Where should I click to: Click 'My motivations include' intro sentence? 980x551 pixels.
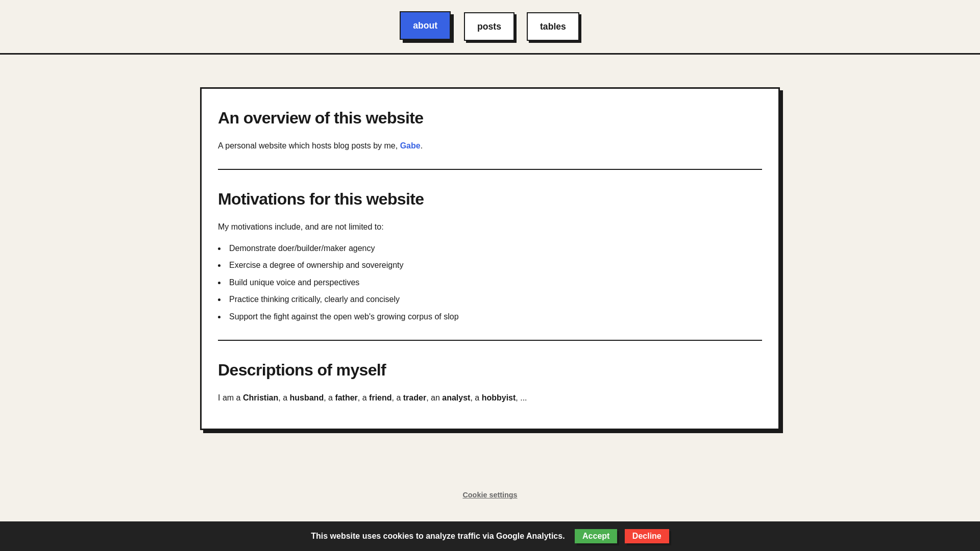tap(301, 227)
